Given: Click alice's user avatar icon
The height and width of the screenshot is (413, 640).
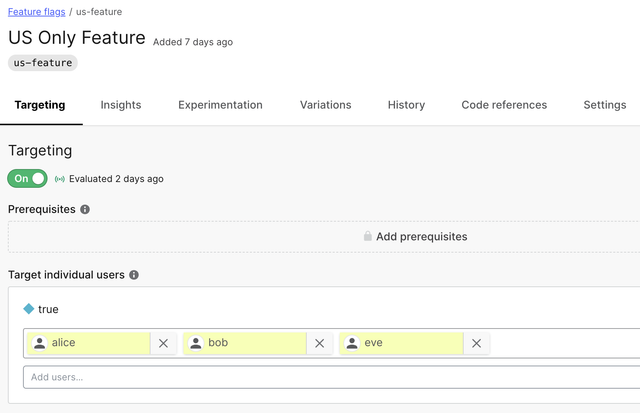Looking at the screenshot, I should pos(40,343).
